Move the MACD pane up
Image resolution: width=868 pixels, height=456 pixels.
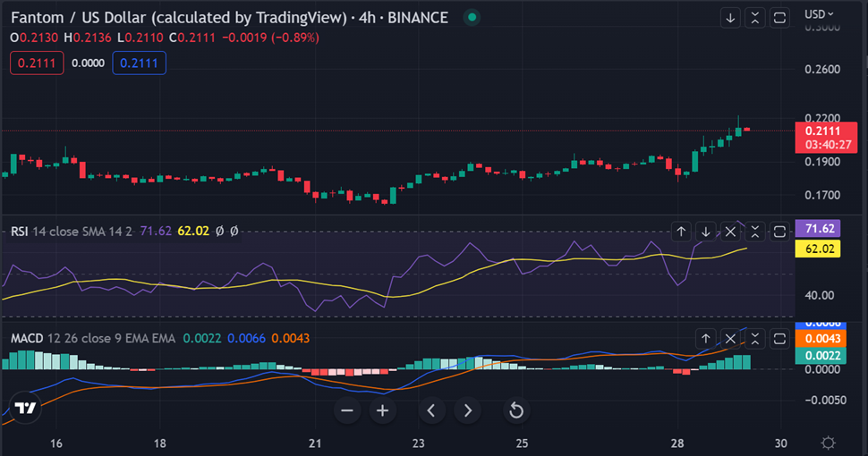pyautogui.click(x=706, y=338)
